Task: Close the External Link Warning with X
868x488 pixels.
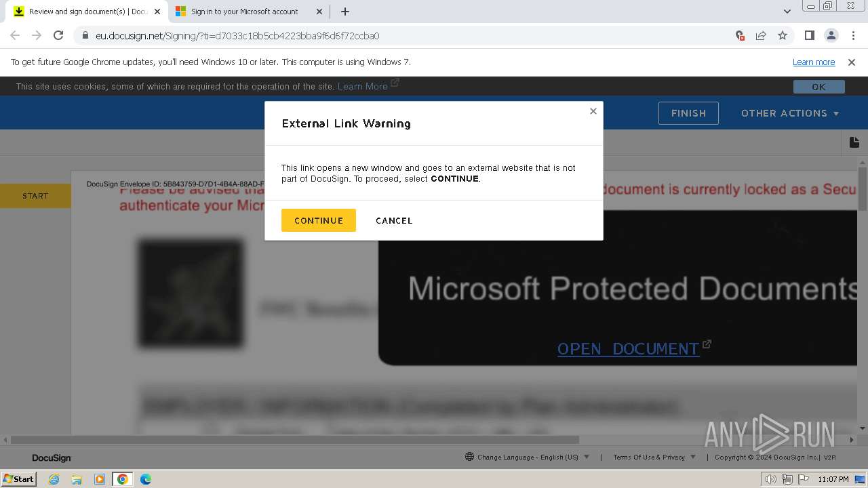Action: point(593,111)
